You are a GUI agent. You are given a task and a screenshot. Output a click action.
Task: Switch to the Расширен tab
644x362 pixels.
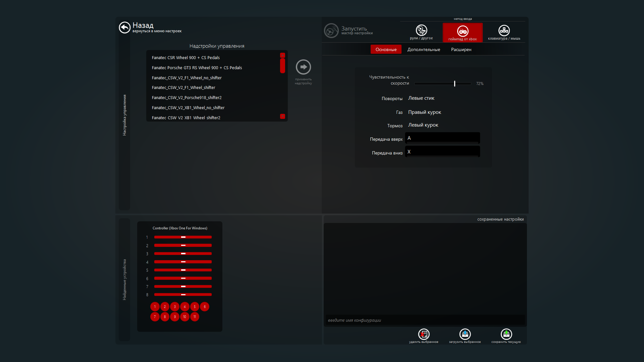[x=461, y=49]
